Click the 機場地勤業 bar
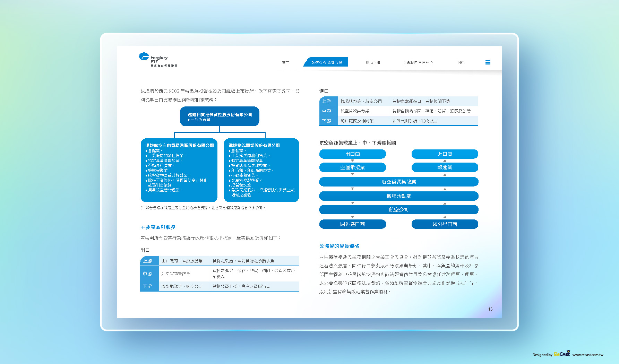Image resolution: width=619 pixels, height=364 pixels. click(398, 196)
